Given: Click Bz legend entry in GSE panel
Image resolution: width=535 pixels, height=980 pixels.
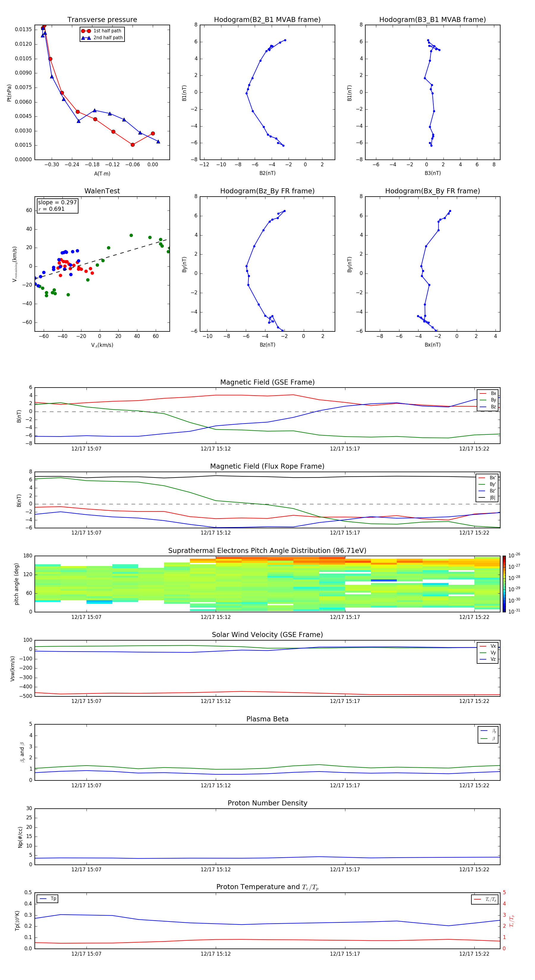Looking at the screenshot, I should coord(488,407).
